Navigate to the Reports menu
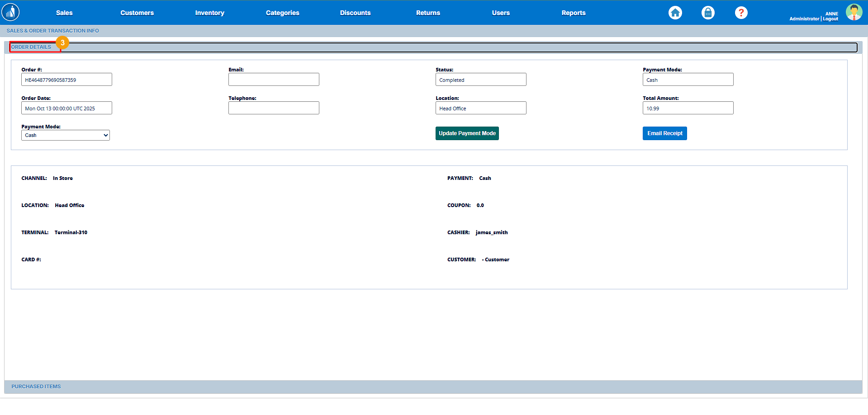Screen dimensions: 868x415 tap(573, 13)
